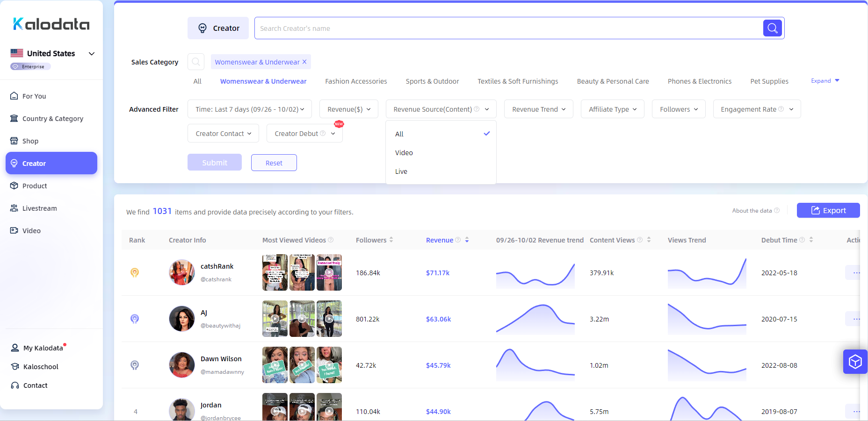Open the sales category search icon
The image size is (868, 421).
click(196, 62)
